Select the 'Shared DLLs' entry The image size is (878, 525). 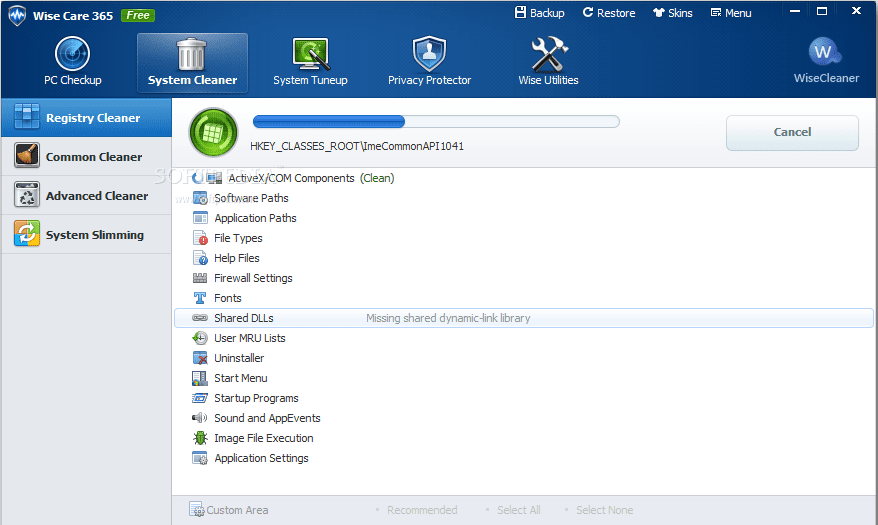coord(244,318)
